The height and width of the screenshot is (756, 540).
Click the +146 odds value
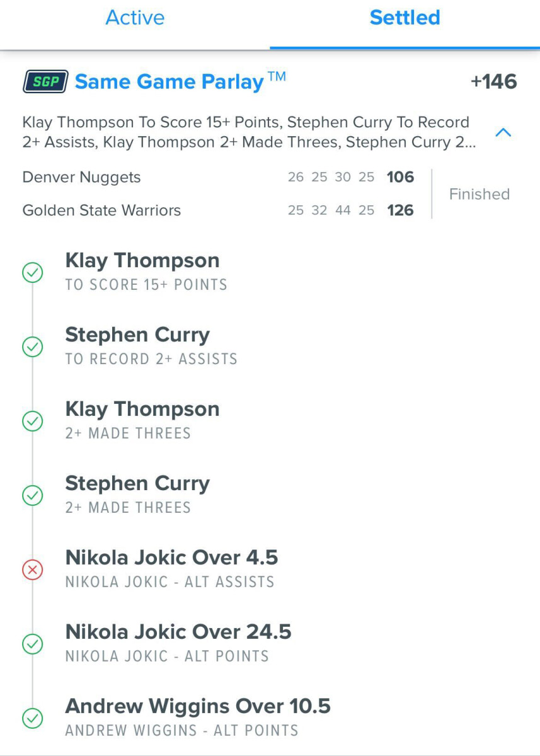[x=493, y=82]
